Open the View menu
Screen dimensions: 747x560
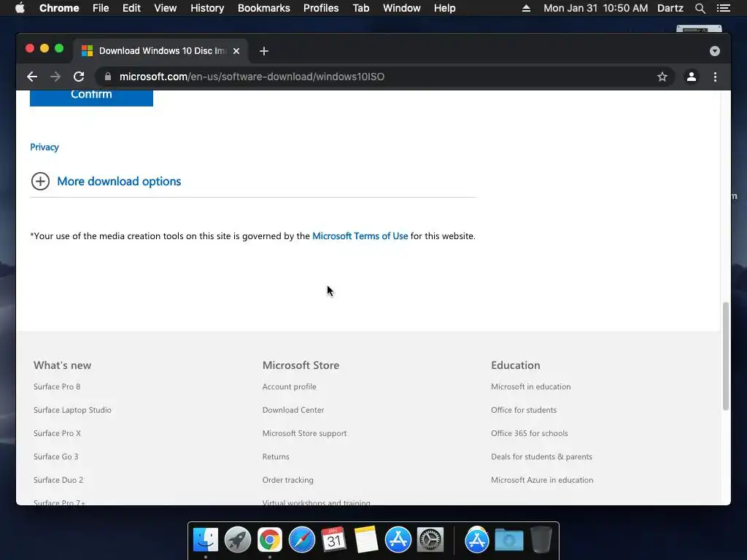(166, 8)
